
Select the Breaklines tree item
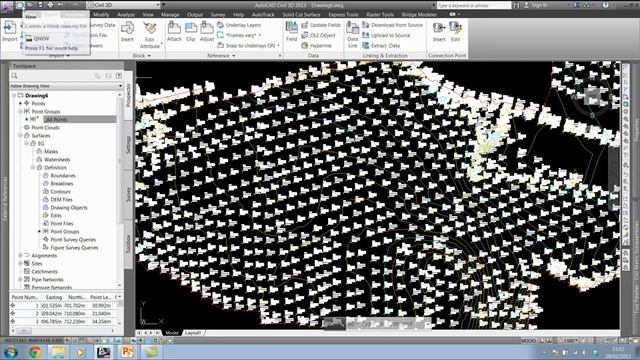click(x=62, y=184)
